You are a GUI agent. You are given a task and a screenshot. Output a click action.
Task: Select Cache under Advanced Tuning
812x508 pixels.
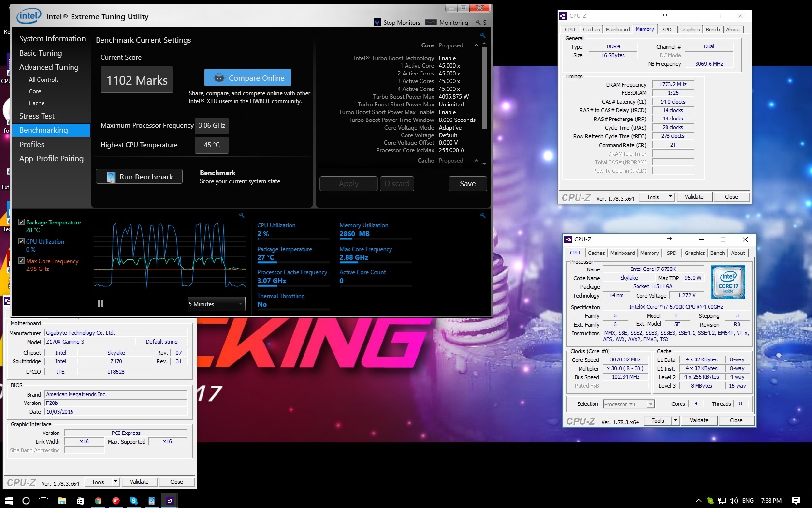click(37, 103)
